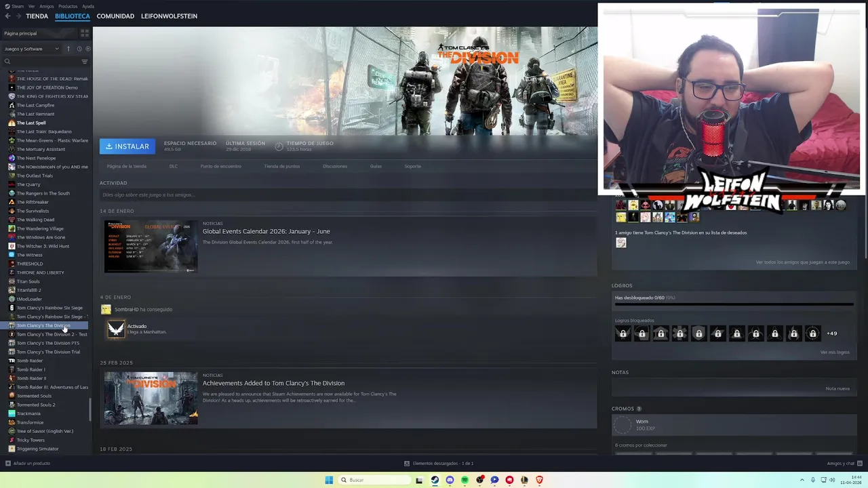Select Tomb Raider III in the library
Viewport: 868px width, 488px height.
coord(47,387)
